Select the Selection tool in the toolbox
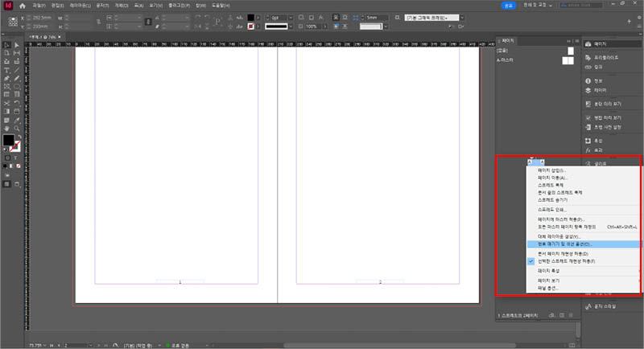The width and height of the screenshot is (644, 349). point(7,45)
